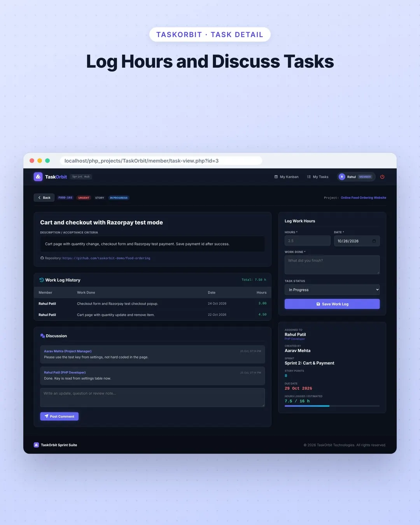
Task: Click the task description text box
Action: coord(152,244)
